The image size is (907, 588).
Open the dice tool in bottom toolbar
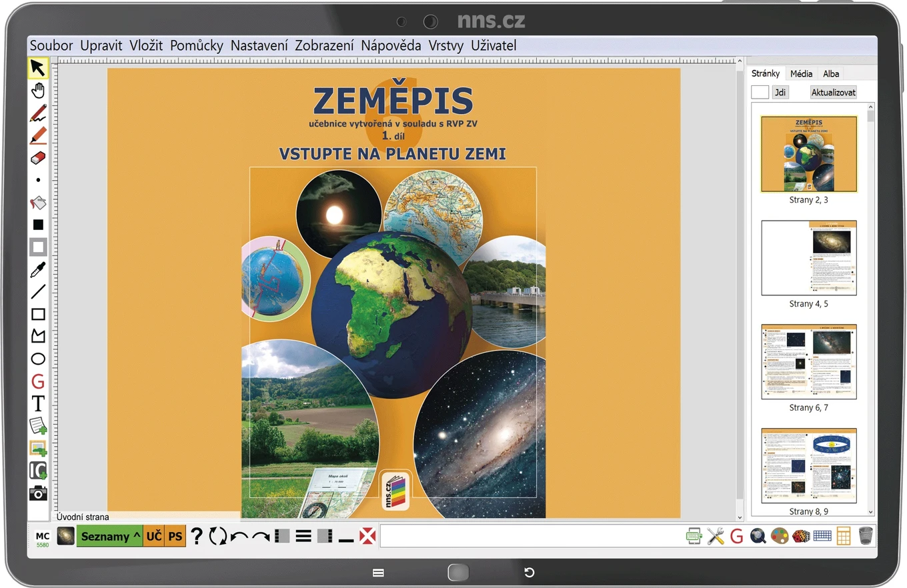pyautogui.click(x=801, y=536)
